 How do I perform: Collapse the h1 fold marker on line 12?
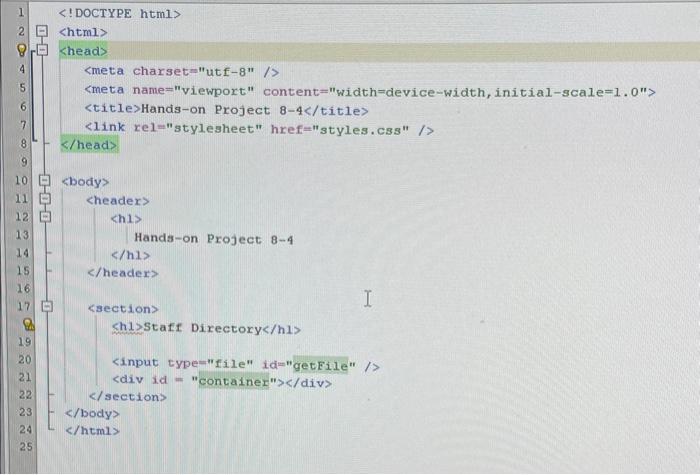click(x=46, y=217)
